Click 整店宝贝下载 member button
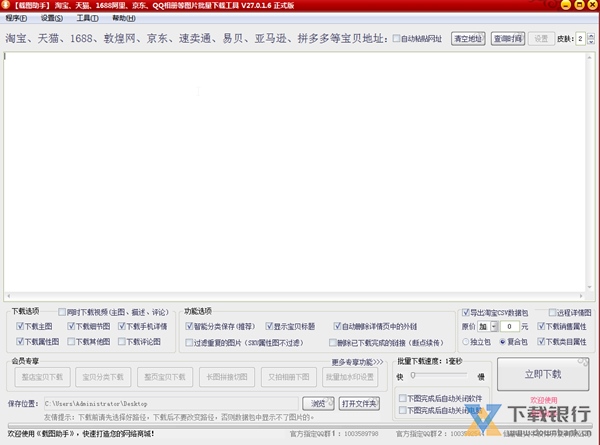 42,377
